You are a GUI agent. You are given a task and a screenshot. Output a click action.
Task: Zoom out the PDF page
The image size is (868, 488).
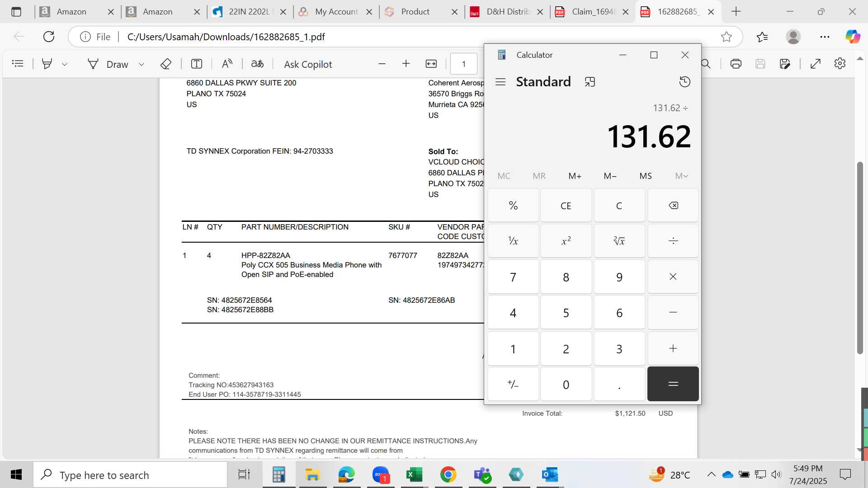pos(382,64)
